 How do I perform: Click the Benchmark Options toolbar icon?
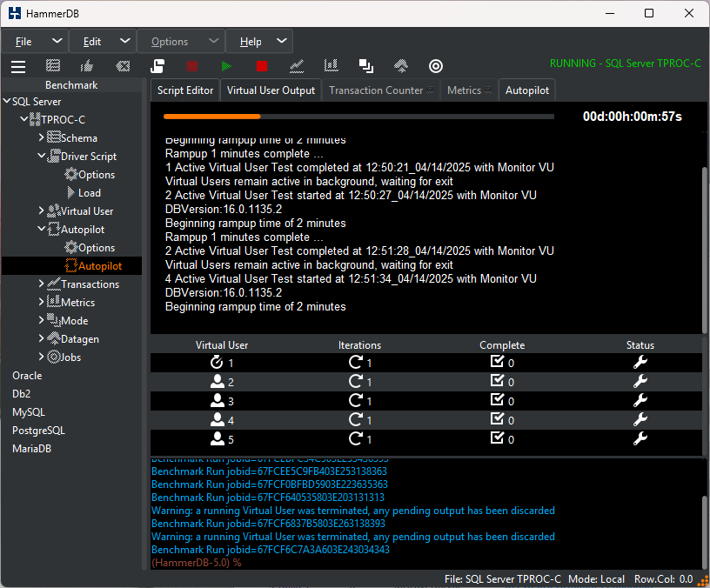point(53,66)
